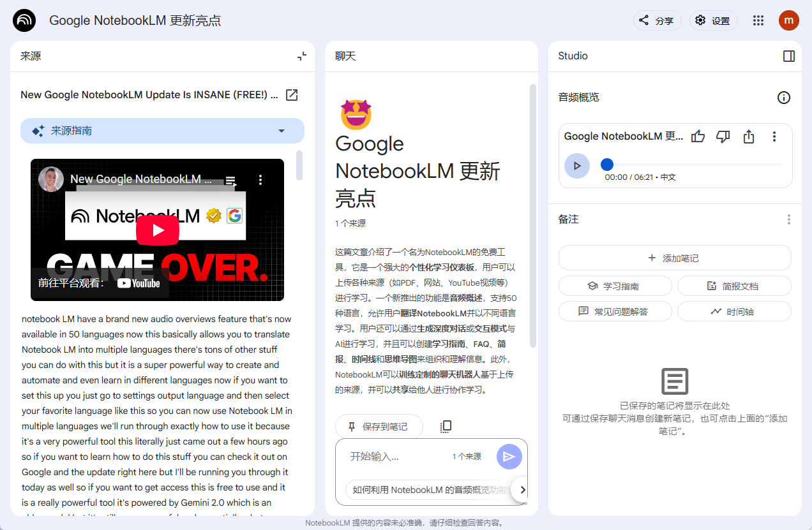The width and height of the screenshot is (812, 530).
Task: Click the NotebookLM logo icon
Action: coord(25,20)
